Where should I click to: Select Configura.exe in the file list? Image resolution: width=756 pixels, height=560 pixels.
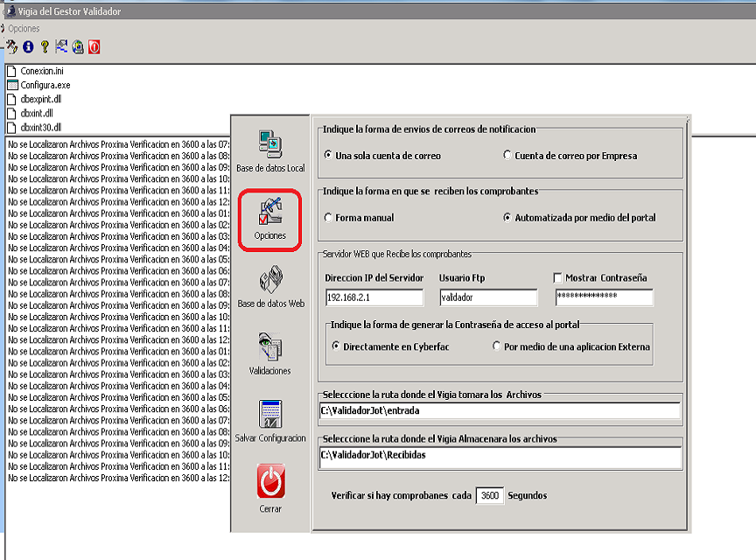[45, 85]
